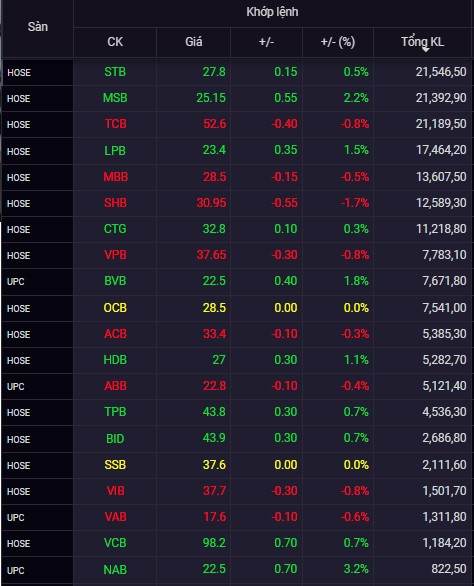Screen dimensions: 474x586
Task: Open stock ticker VIB
Action: point(116,491)
